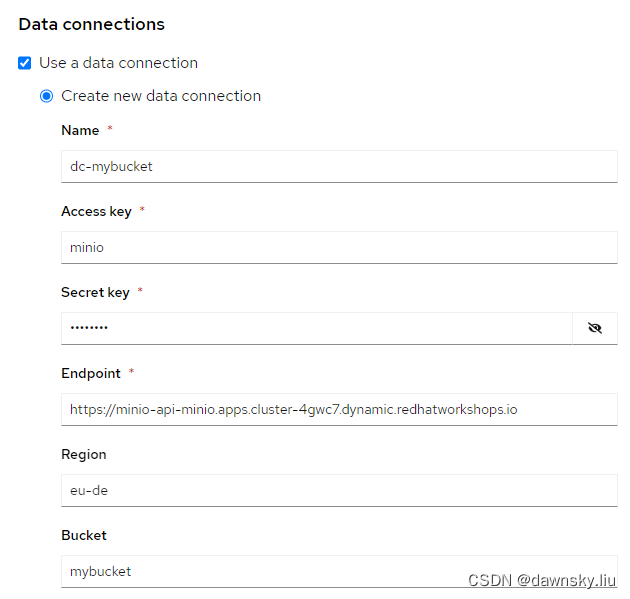
Task: Click the Data connections section heading
Action: pyautogui.click(x=92, y=24)
